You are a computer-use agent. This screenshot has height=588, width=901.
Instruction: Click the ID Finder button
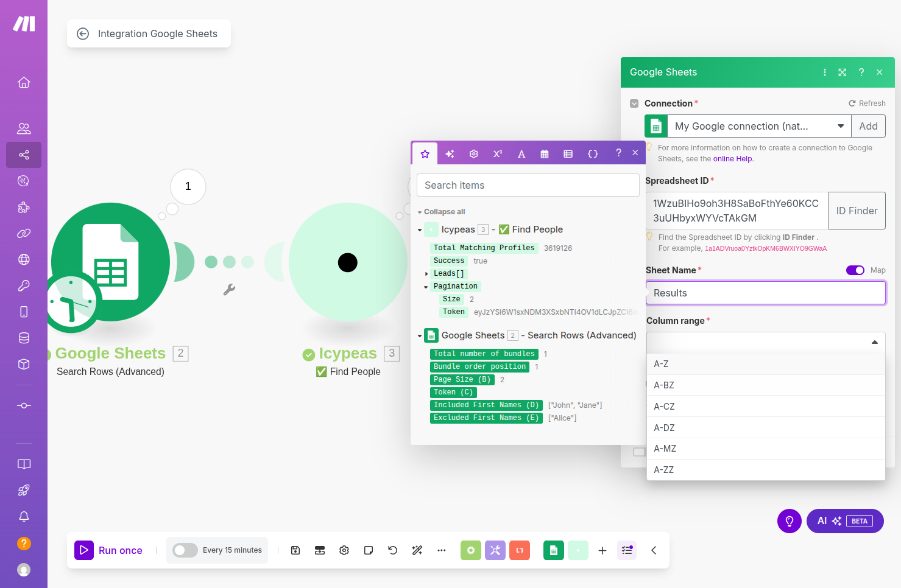pyautogui.click(x=857, y=211)
